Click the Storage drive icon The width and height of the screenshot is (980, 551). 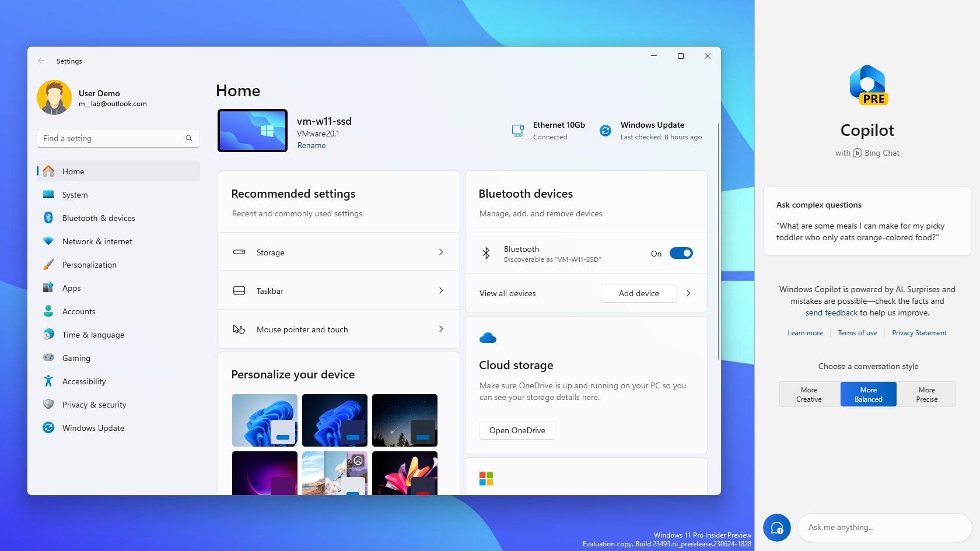239,252
